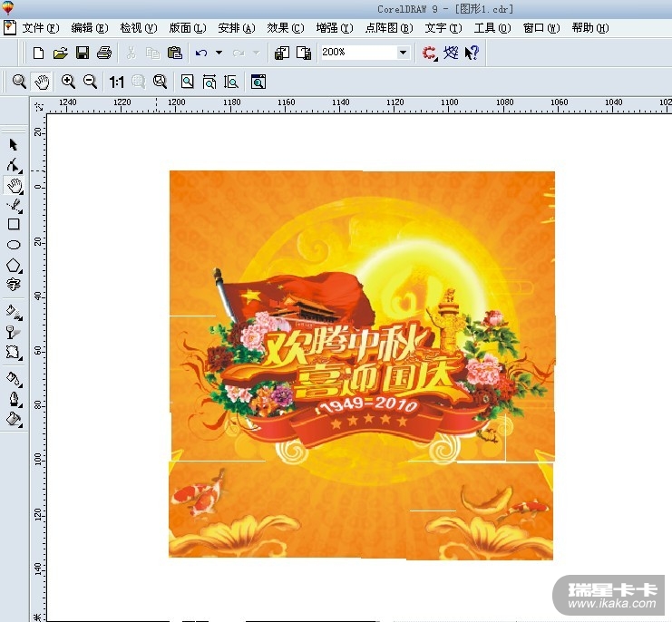This screenshot has width=672, height=622.
Task: Select the Text tool
Action: tap(14, 284)
